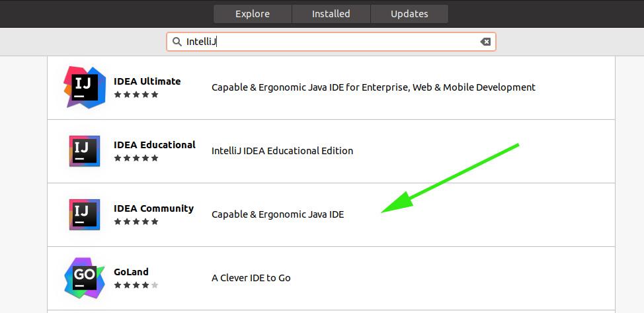The height and width of the screenshot is (313, 644).
Task: Clear the search field with backspace icon
Action: click(485, 42)
